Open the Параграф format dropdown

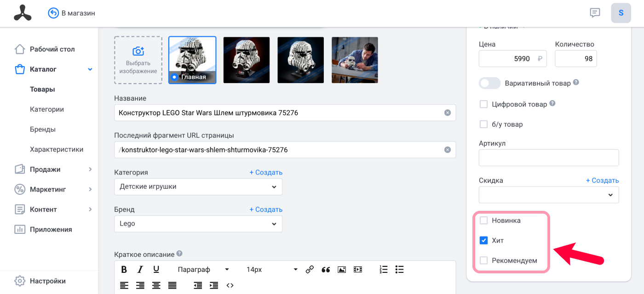[203, 270]
